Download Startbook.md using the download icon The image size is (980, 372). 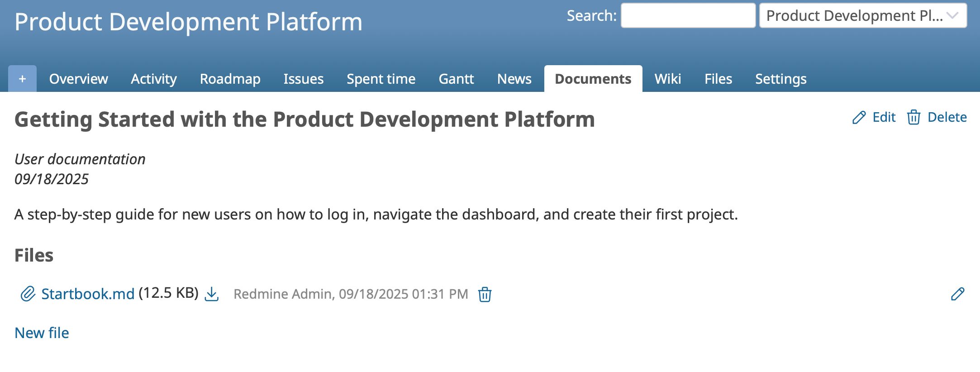tap(212, 294)
